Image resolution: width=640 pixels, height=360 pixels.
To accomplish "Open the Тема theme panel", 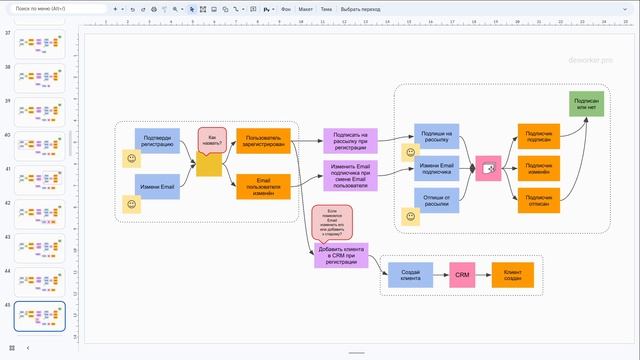I will (326, 9).
